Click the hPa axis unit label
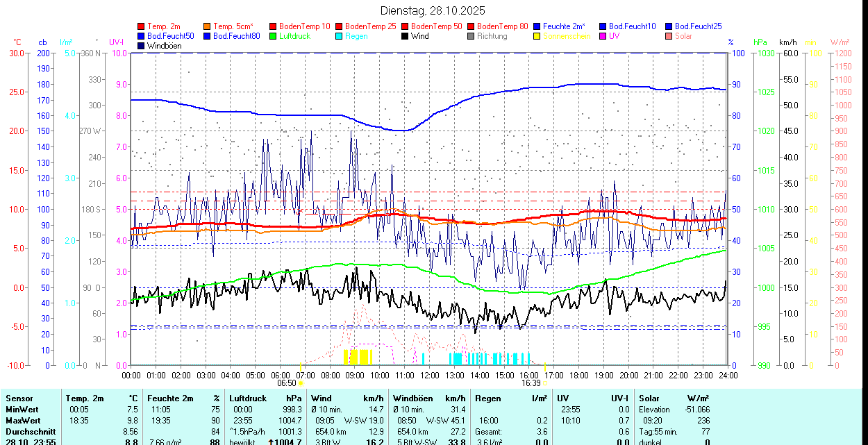 coord(760,42)
